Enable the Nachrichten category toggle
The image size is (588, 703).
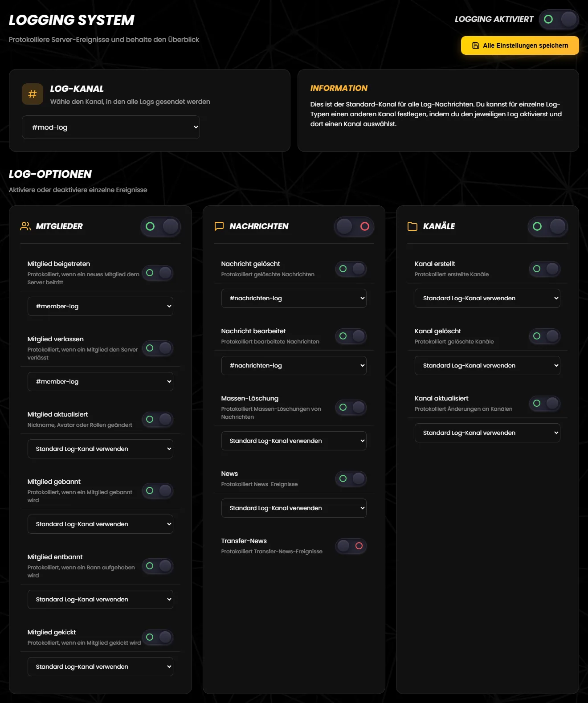click(x=354, y=226)
